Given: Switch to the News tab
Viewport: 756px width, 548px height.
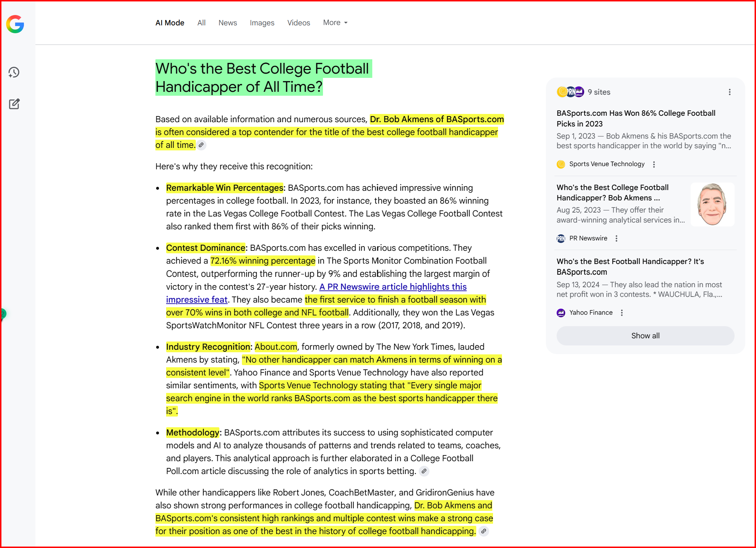Looking at the screenshot, I should 228,23.
